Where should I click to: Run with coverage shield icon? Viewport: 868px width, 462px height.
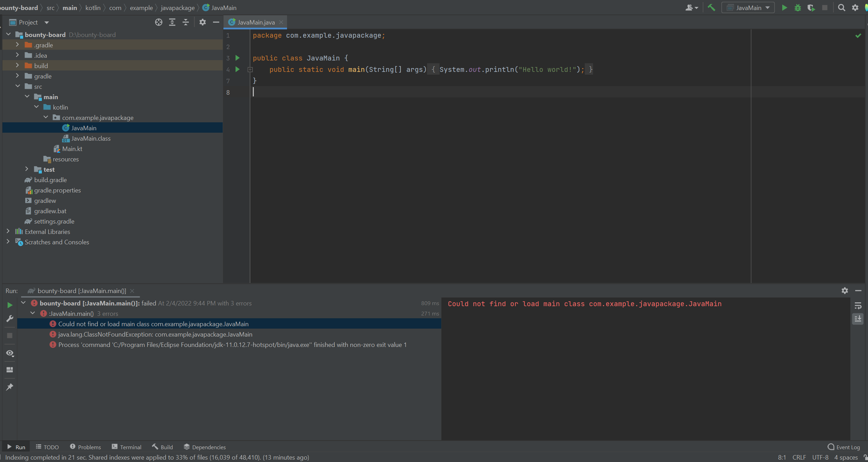(x=811, y=8)
